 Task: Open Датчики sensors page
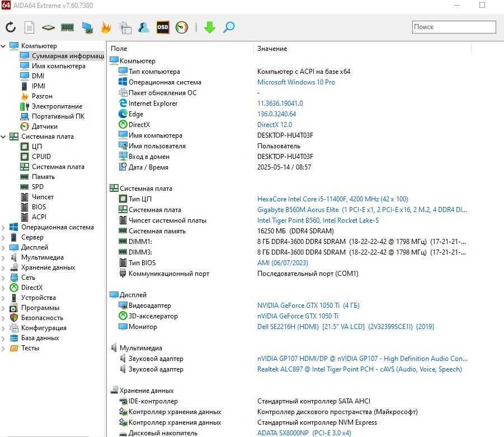point(44,126)
